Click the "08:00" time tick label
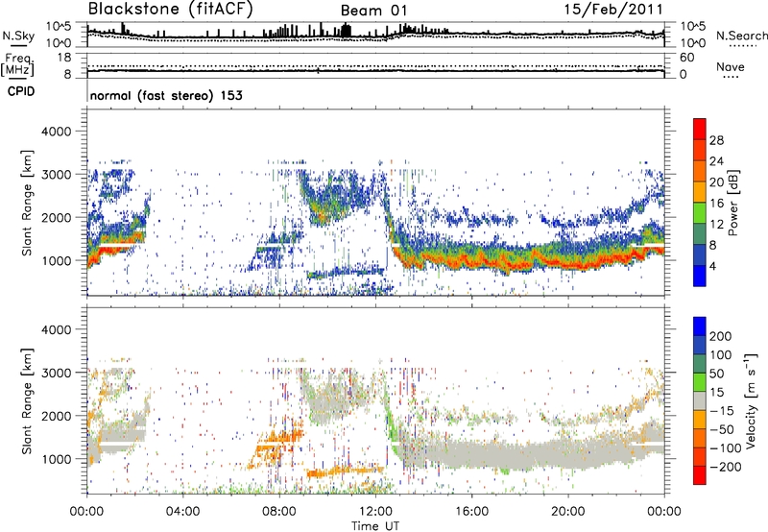Viewport: 768px width, 532px height. pyautogui.click(x=279, y=512)
